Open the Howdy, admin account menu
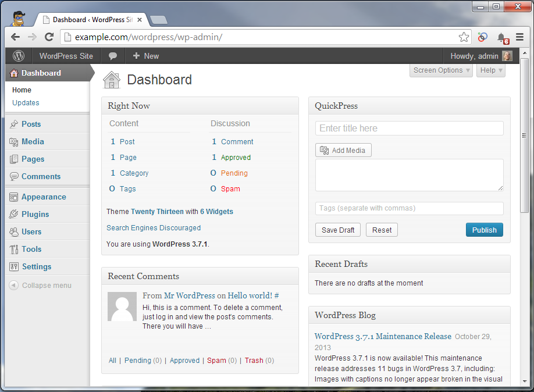Viewport: 534px width, 392px height. (x=481, y=56)
